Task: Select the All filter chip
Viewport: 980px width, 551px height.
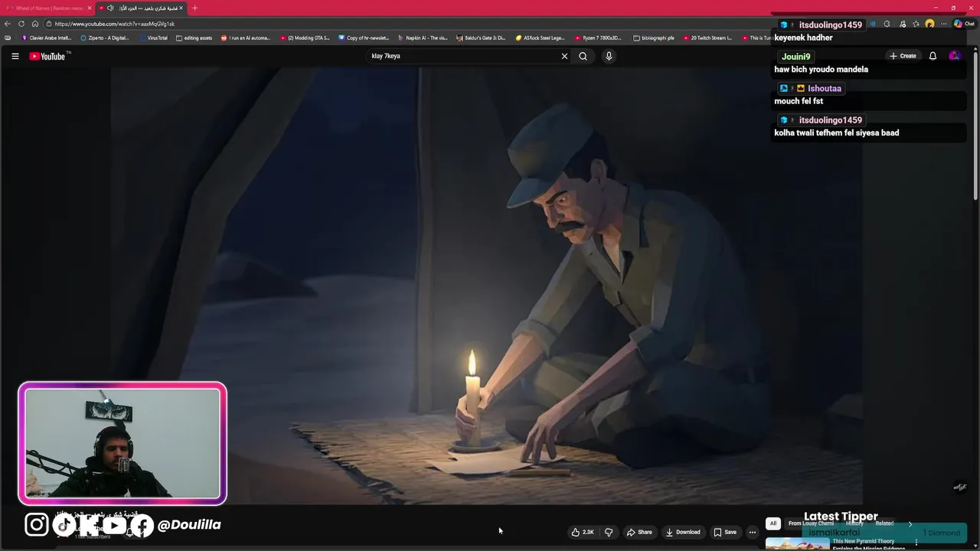Action: 773,523
